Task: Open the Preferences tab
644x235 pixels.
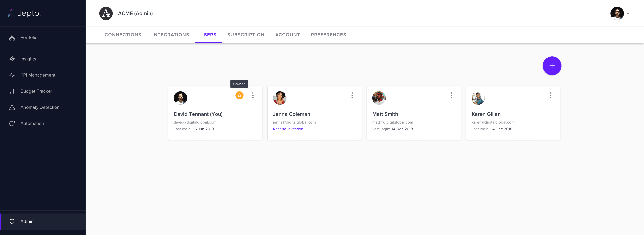Action: point(329,35)
